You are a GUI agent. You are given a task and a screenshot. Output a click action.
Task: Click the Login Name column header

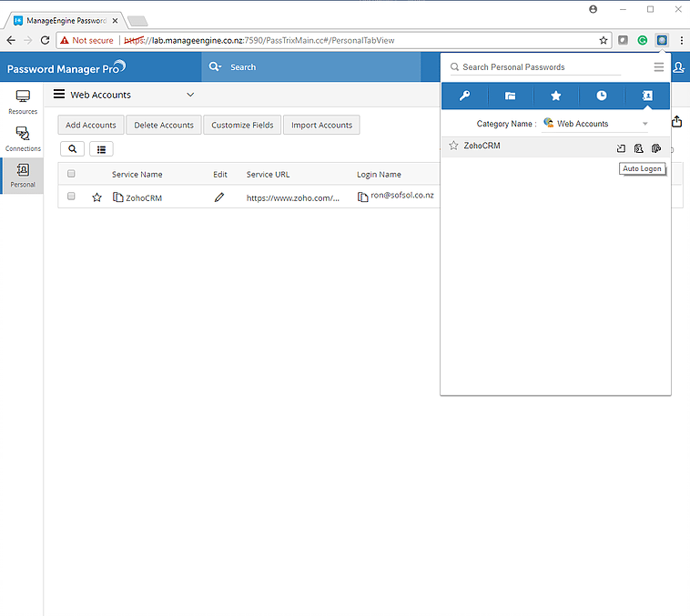(x=379, y=174)
